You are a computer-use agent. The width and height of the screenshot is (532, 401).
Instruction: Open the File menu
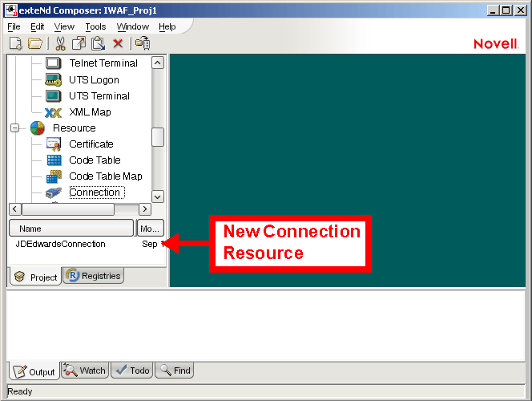[14, 26]
